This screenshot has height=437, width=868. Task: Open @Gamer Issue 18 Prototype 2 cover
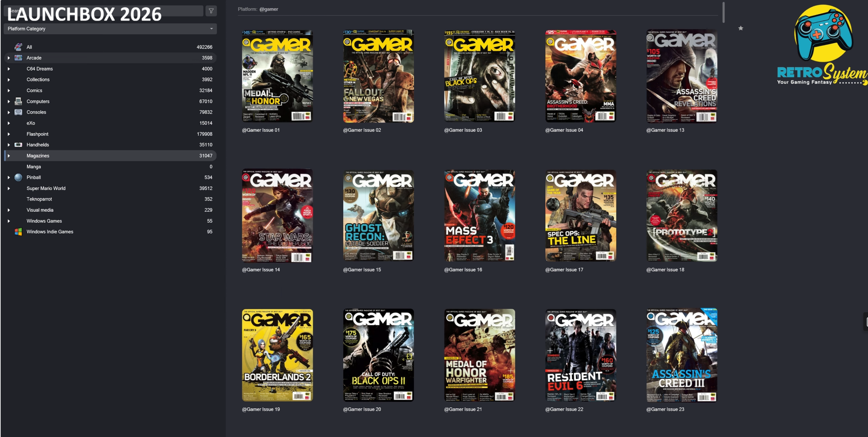tap(682, 215)
